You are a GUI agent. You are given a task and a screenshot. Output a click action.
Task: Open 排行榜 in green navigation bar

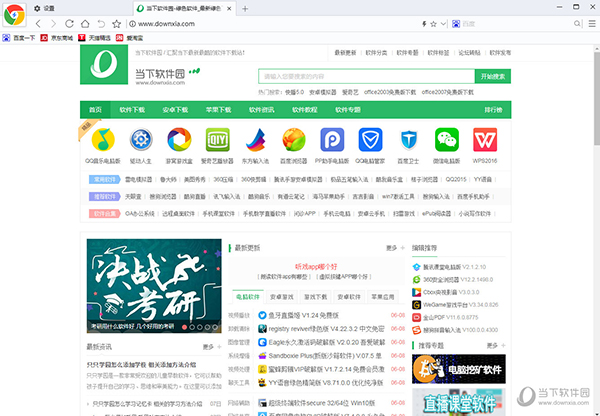(x=493, y=110)
